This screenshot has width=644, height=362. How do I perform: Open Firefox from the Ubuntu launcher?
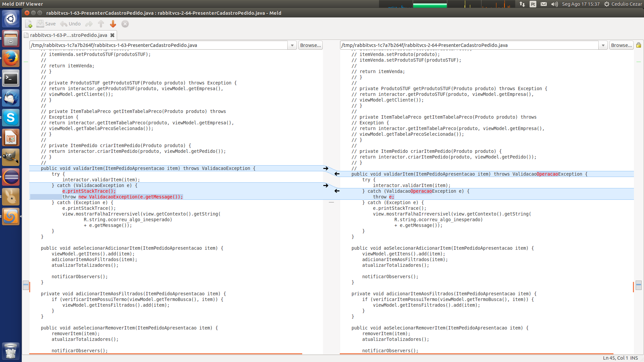[x=11, y=59]
